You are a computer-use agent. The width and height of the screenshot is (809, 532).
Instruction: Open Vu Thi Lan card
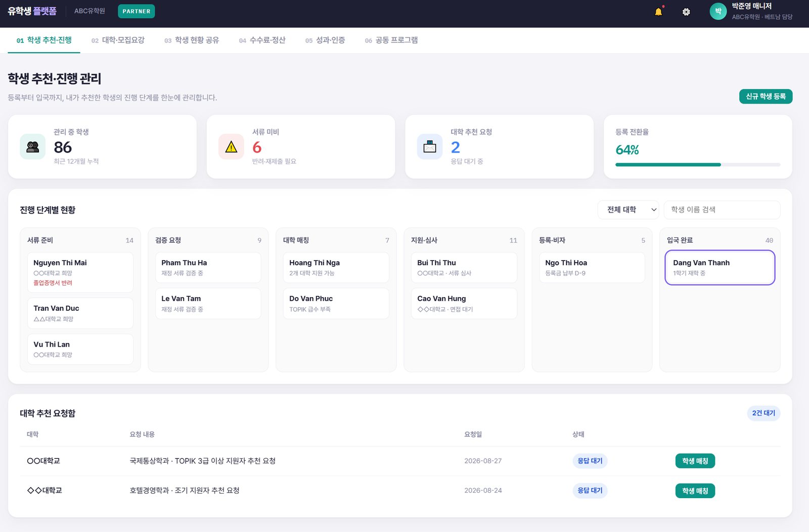click(80, 349)
